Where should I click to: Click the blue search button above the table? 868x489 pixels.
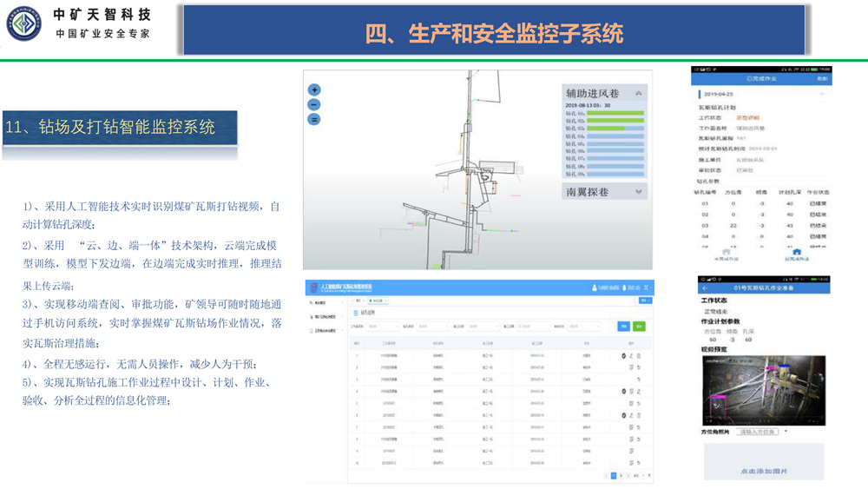tap(623, 327)
